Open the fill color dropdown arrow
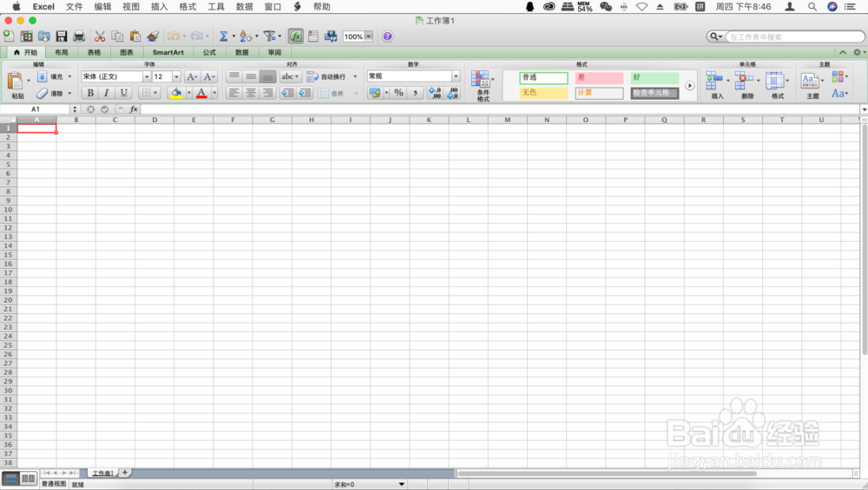Image resolution: width=868 pixels, height=490 pixels. (188, 93)
